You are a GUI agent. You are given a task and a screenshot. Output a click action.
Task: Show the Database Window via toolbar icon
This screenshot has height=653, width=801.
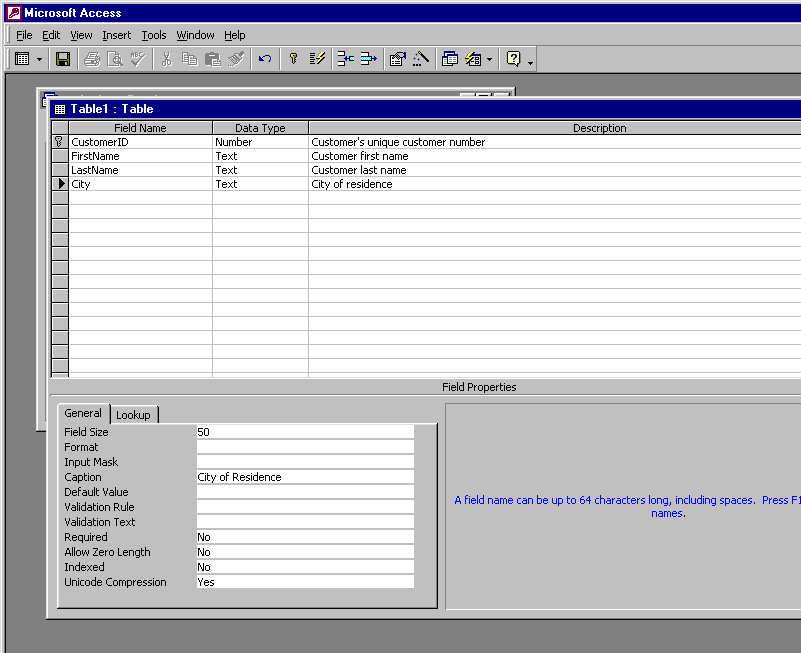click(x=450, y=59)
